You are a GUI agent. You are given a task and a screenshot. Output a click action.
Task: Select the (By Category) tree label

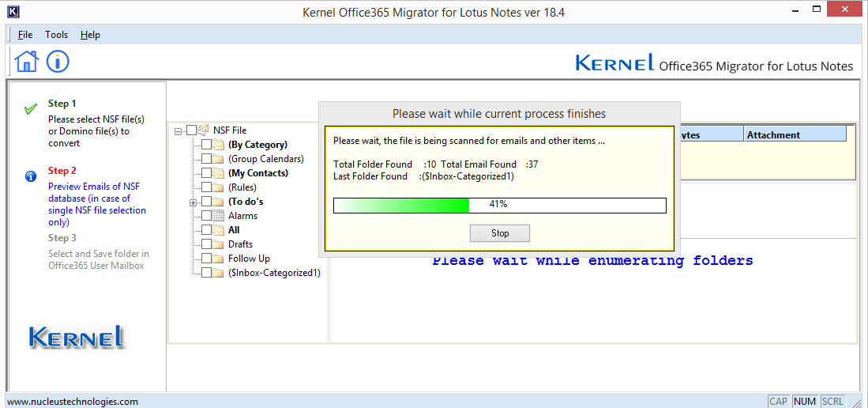[258, 145]
